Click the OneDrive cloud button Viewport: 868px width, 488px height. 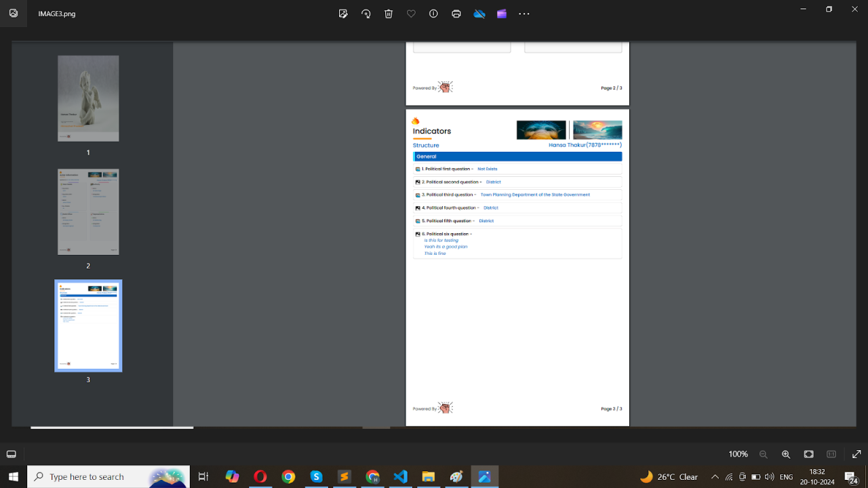479,14
